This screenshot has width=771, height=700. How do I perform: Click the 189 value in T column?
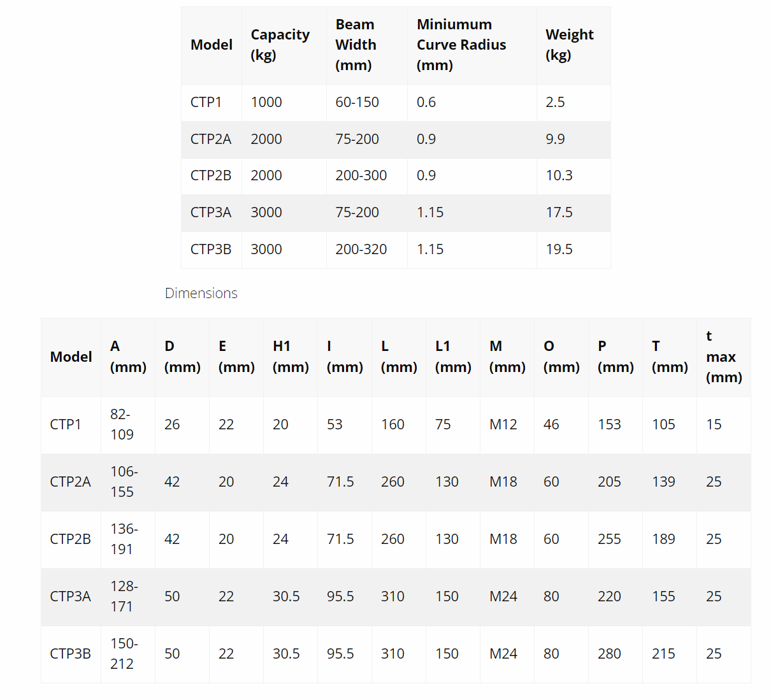[x=663, y=539]
